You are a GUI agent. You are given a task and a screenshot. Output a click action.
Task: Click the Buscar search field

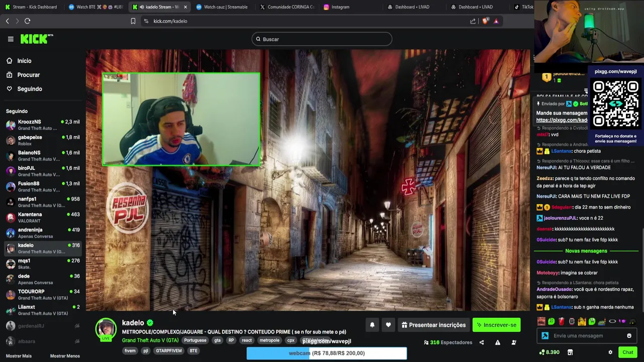click(322, 39)
